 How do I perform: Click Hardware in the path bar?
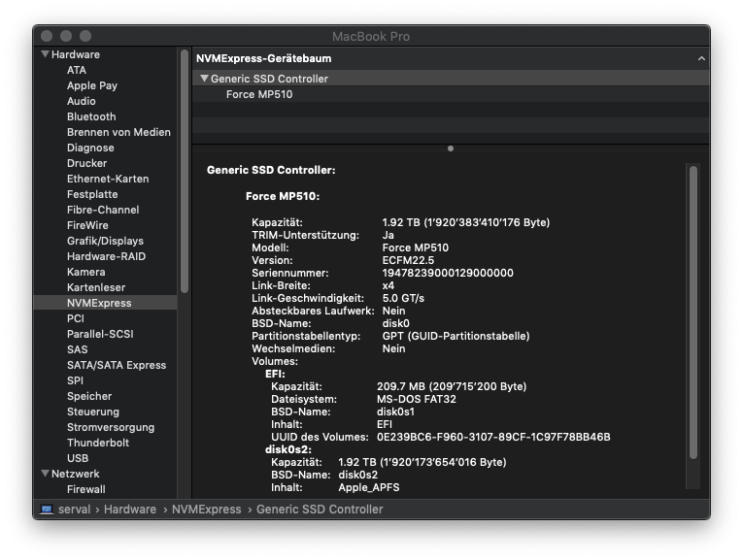pos(130,510)
